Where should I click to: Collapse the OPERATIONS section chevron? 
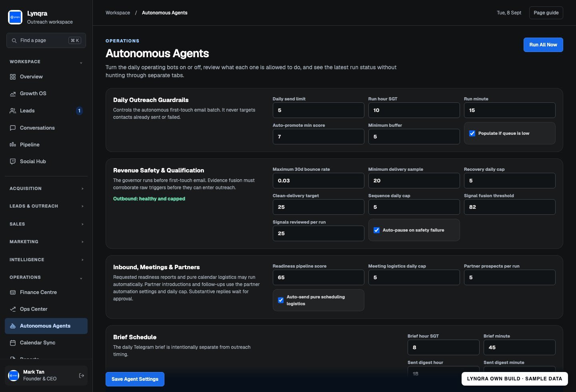[81, 278]
